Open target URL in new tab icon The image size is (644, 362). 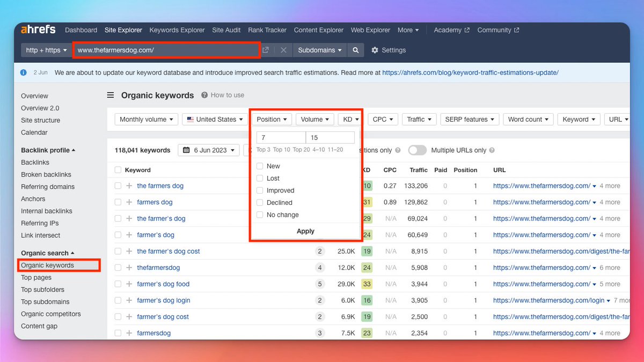click(265, 50)
